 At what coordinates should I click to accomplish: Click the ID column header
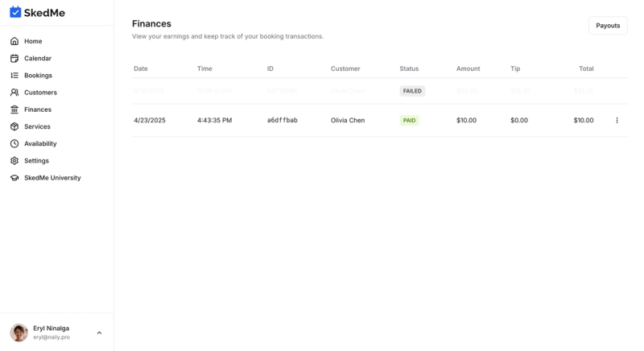point(270,68)
